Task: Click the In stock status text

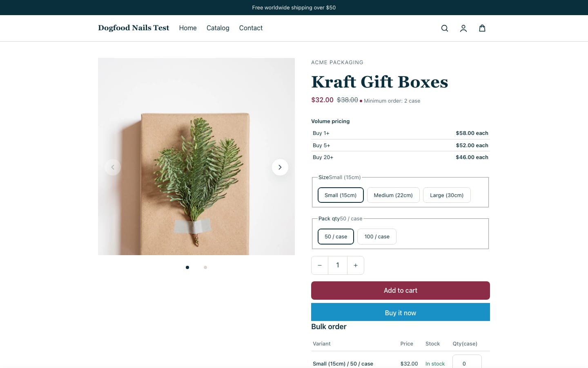Action: tap(435, 364)
